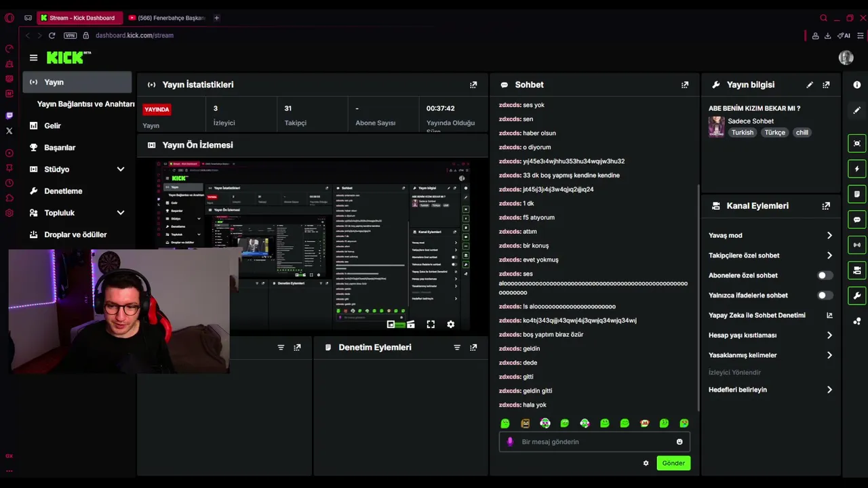Open the emoji picker in message box
Viewport: 868px width, 488px height.
point(679,442)
